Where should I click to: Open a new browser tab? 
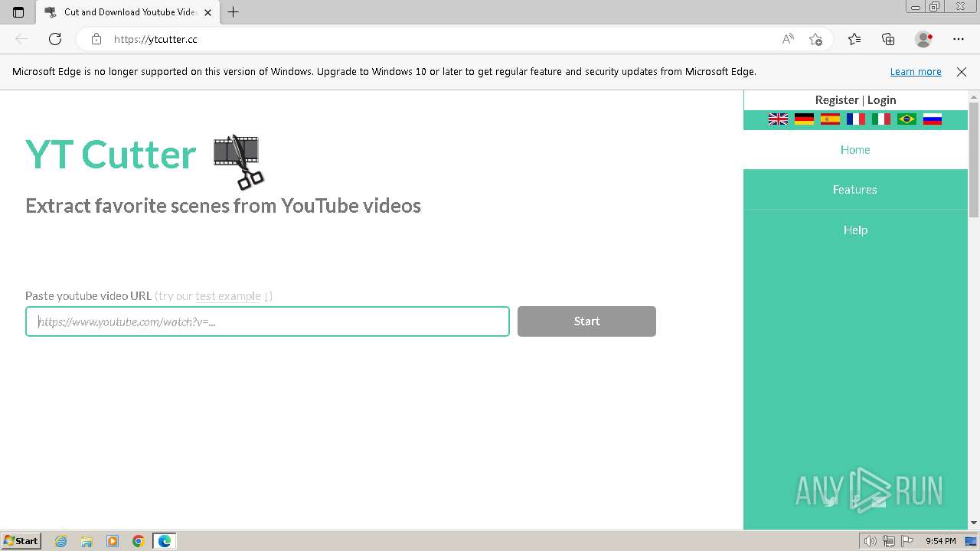coord(234,12)
